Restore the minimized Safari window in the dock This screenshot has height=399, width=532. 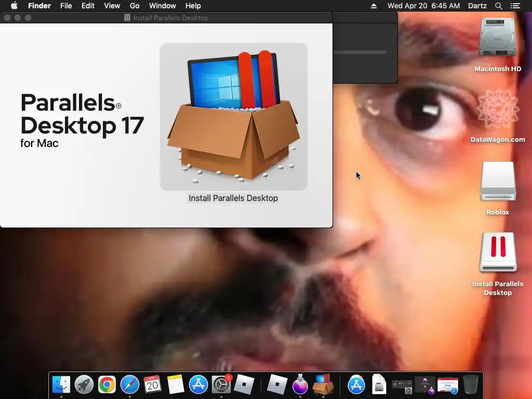447,385
